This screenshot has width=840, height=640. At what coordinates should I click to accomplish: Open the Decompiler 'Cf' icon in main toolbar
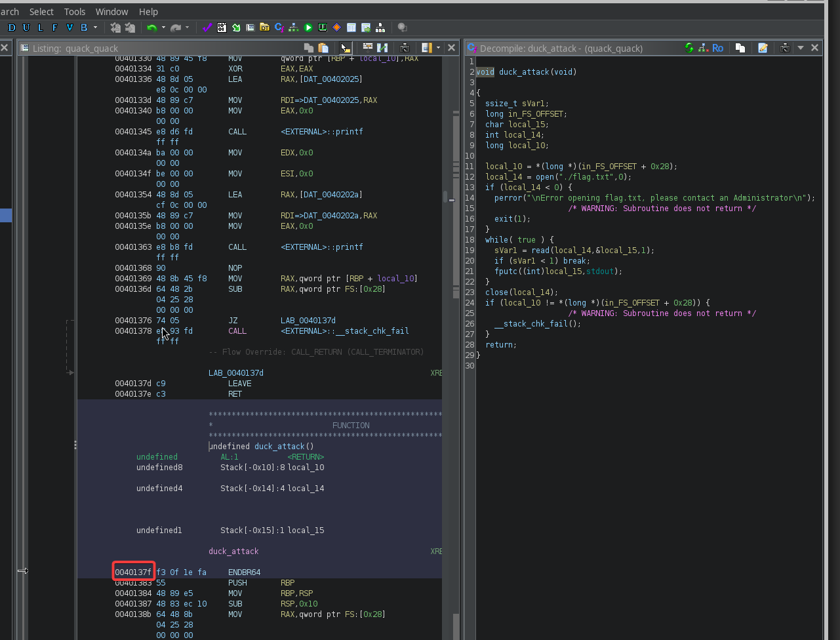279,28
